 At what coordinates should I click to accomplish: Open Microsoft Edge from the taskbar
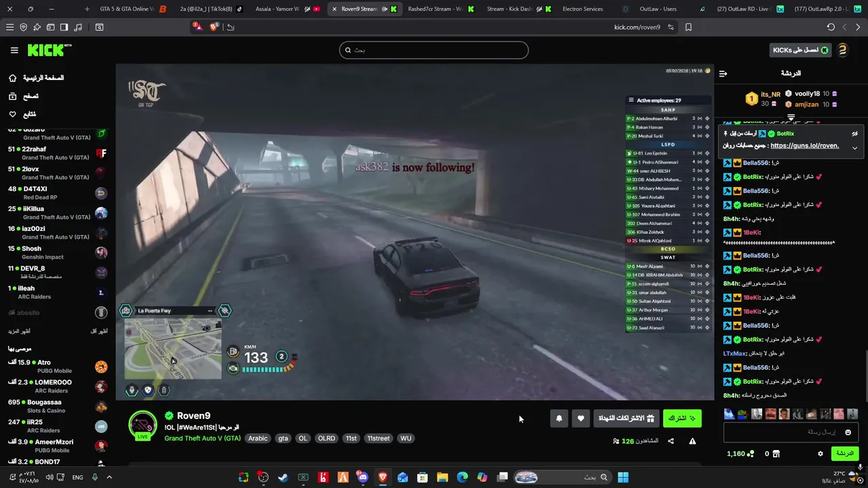click(462, 477)
